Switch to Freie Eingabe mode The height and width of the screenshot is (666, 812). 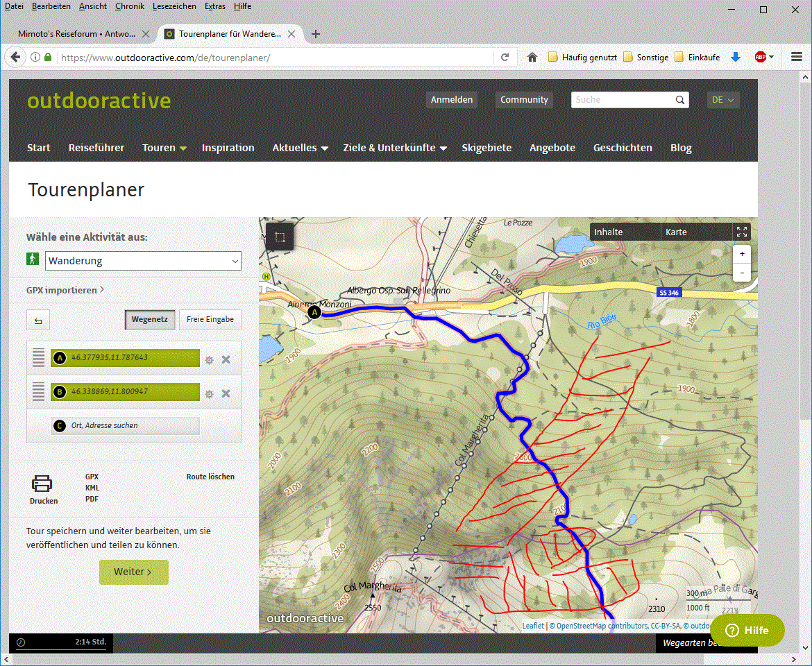point(210,320)
